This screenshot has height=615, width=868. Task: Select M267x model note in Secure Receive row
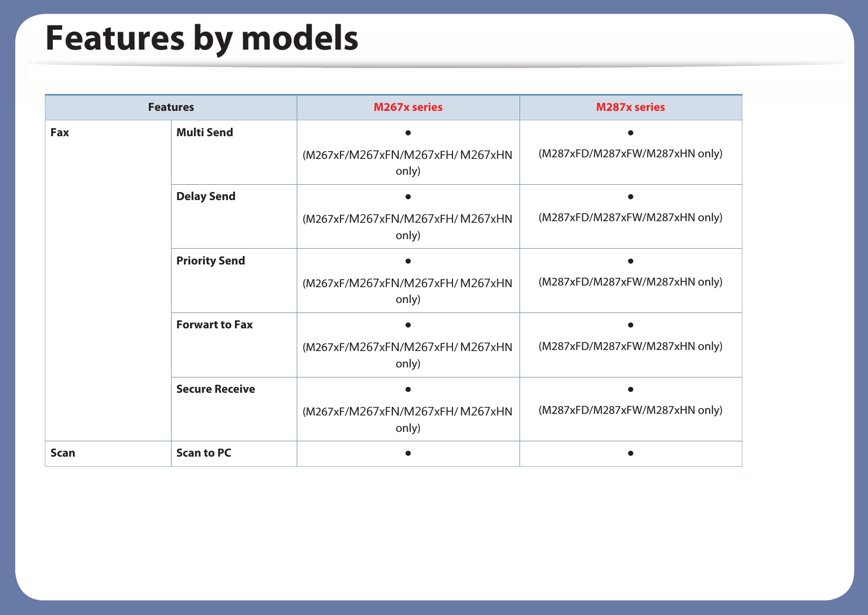pos(408,420)
